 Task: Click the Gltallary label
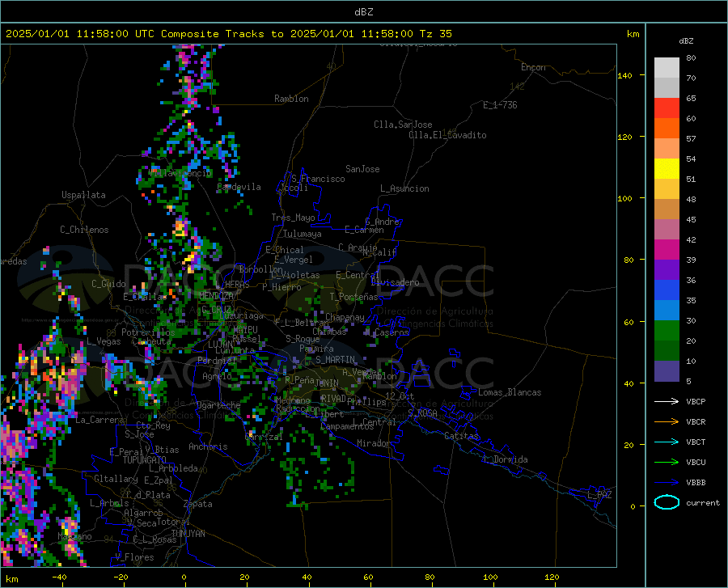click(x=116, y=479)
